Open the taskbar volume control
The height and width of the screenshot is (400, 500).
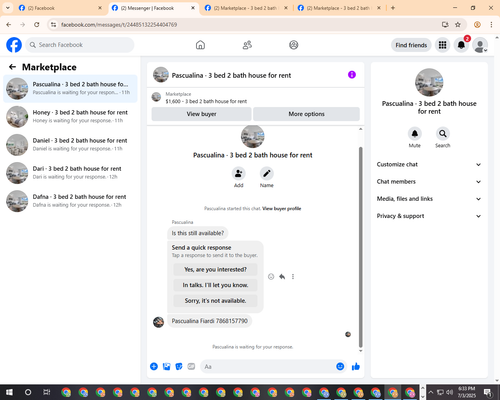450,392
